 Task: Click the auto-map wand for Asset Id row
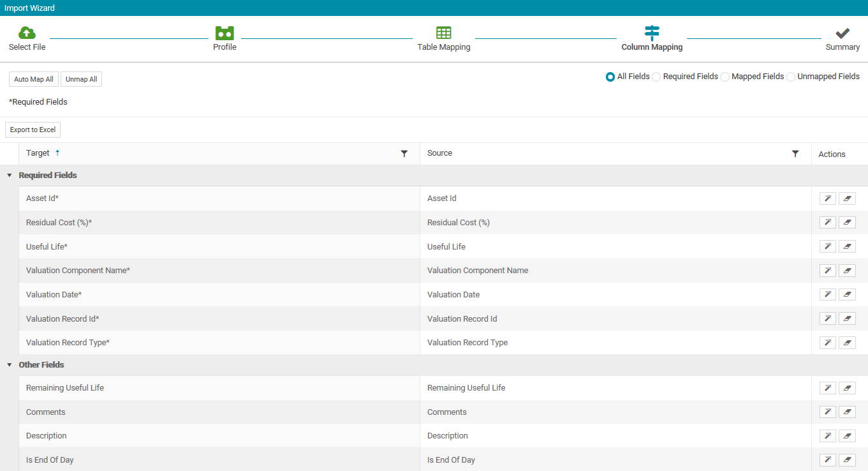pos(827,198)
